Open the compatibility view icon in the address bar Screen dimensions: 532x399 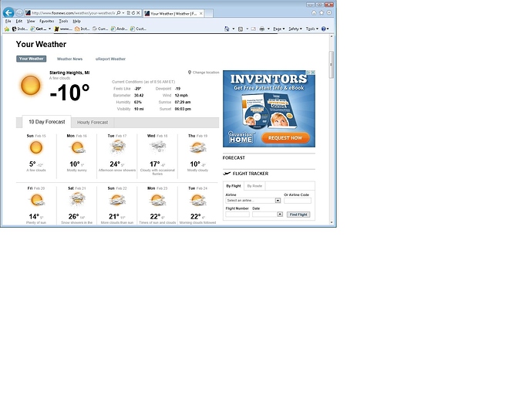(129, 13)
